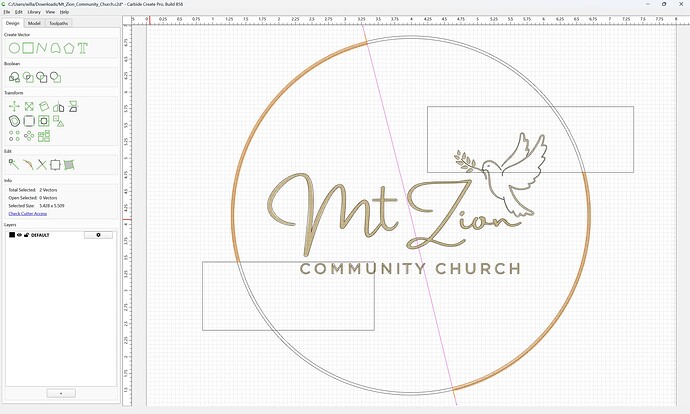Select the Text creation tool
690x414 pixels.
pyautogui.click(x=83, y=48)
